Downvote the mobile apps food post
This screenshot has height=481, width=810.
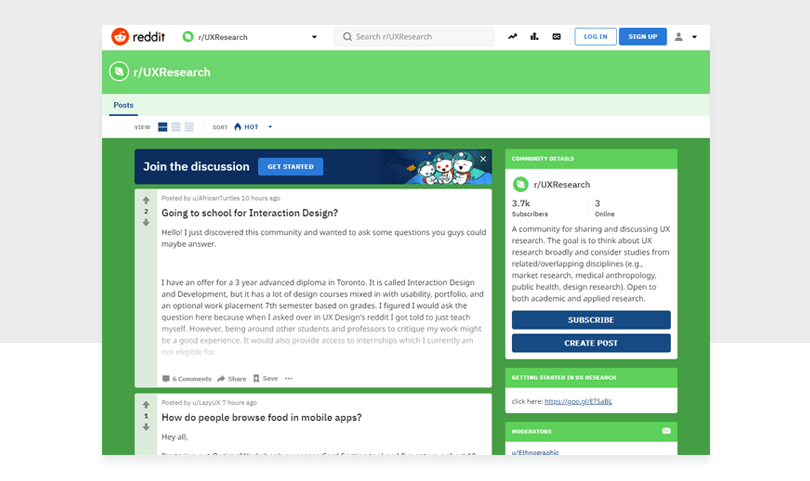click(146, 427)
